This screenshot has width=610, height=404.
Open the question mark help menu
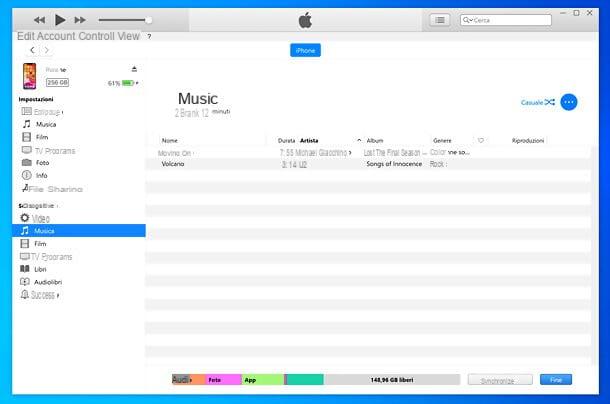[x=149, y=37]
